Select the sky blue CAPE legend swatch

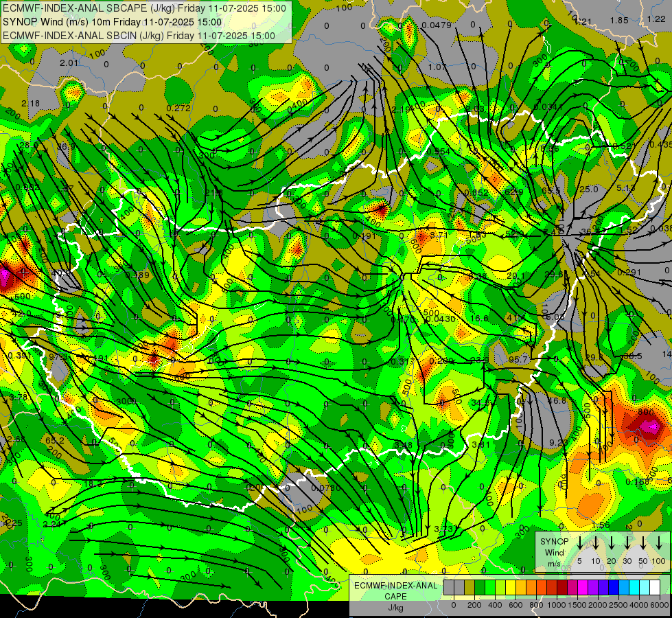[623, 587]
